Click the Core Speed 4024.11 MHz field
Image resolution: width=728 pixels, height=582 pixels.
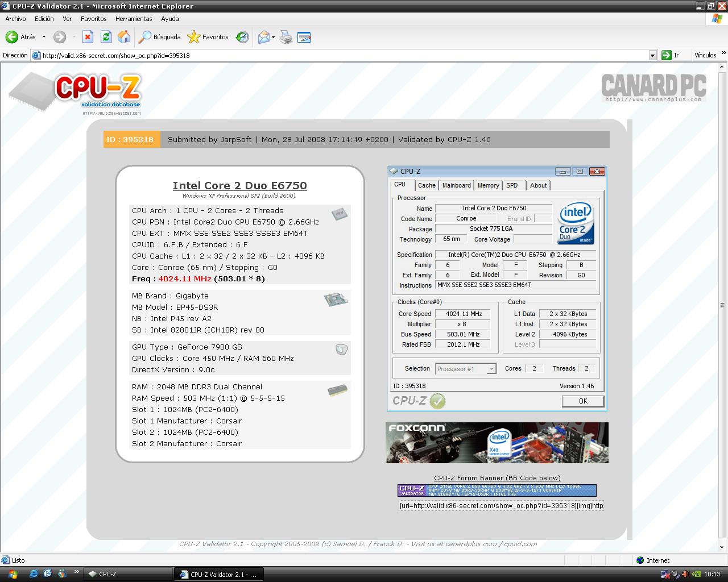(464, 314)
